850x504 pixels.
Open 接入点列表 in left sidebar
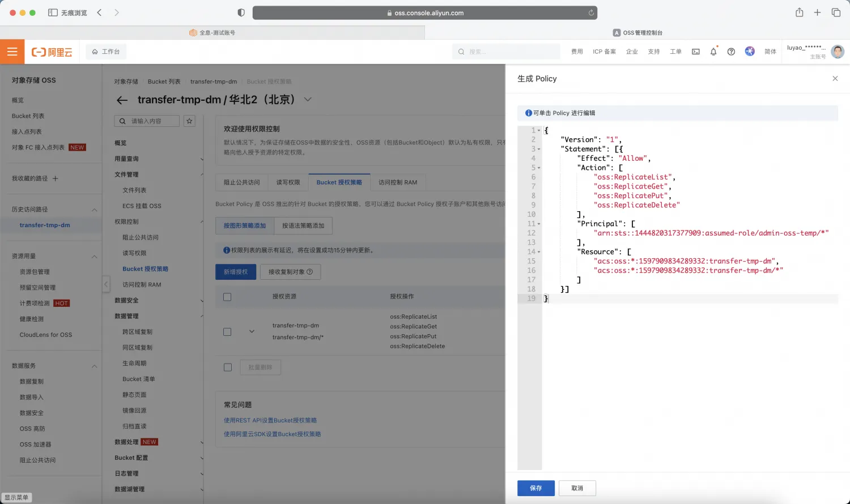click(27, 131)
